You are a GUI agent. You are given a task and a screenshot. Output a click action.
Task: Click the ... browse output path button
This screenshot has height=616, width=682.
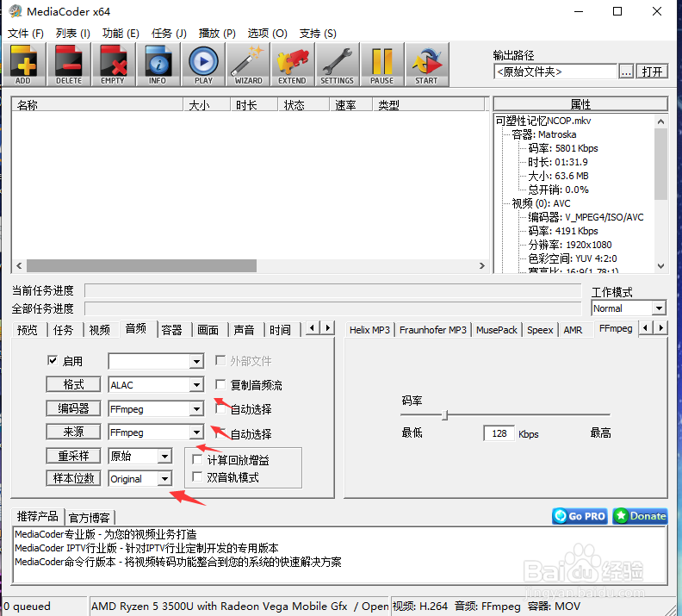pos(626,72)
